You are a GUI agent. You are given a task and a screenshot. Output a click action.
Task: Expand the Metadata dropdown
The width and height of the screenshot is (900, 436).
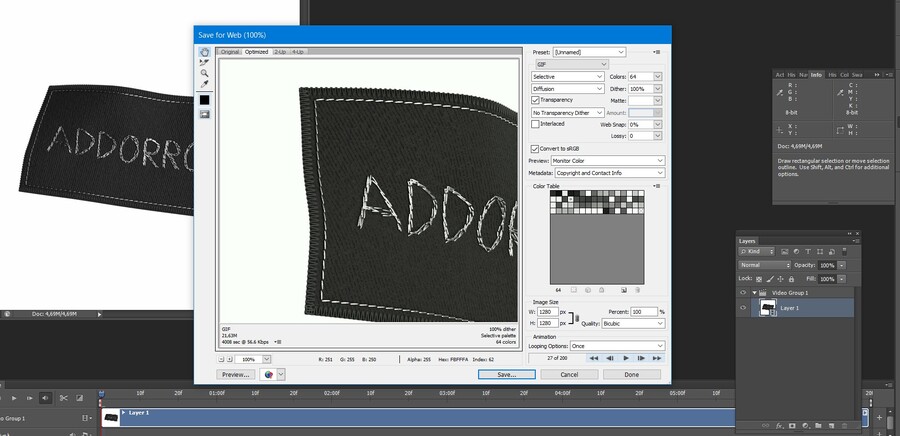pyautogui.click(x=610, y=172)
